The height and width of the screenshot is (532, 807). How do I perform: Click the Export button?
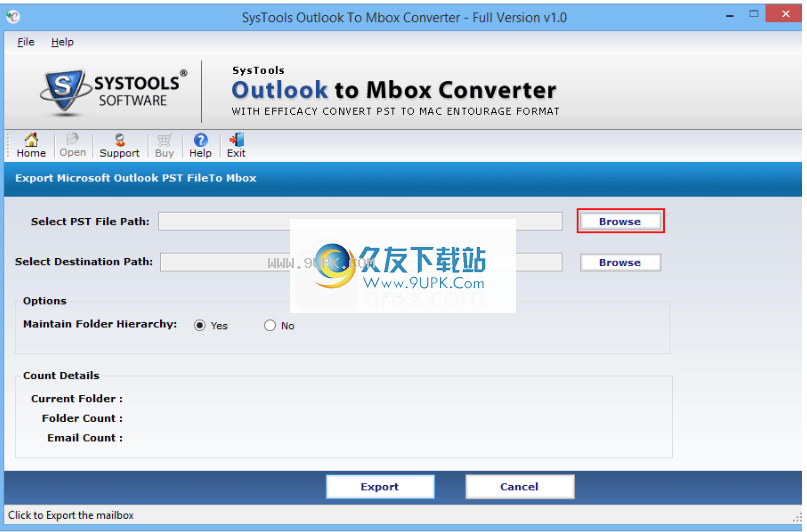pyautogui.click(x=380, y=487)
